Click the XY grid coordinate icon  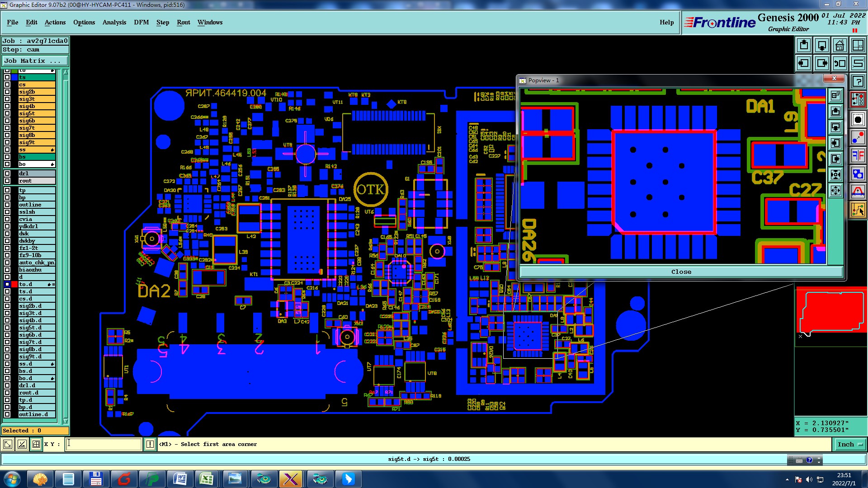coord(858,45)
